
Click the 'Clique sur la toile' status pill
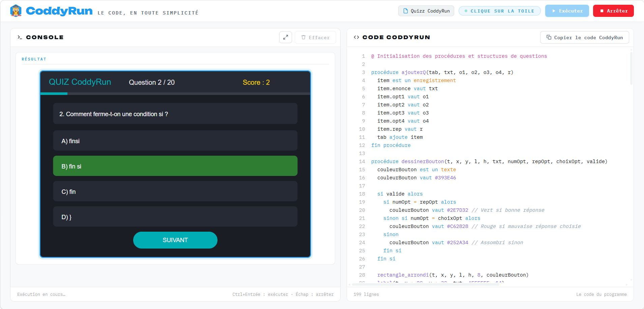pyautogui.click(x=499, y=11)
